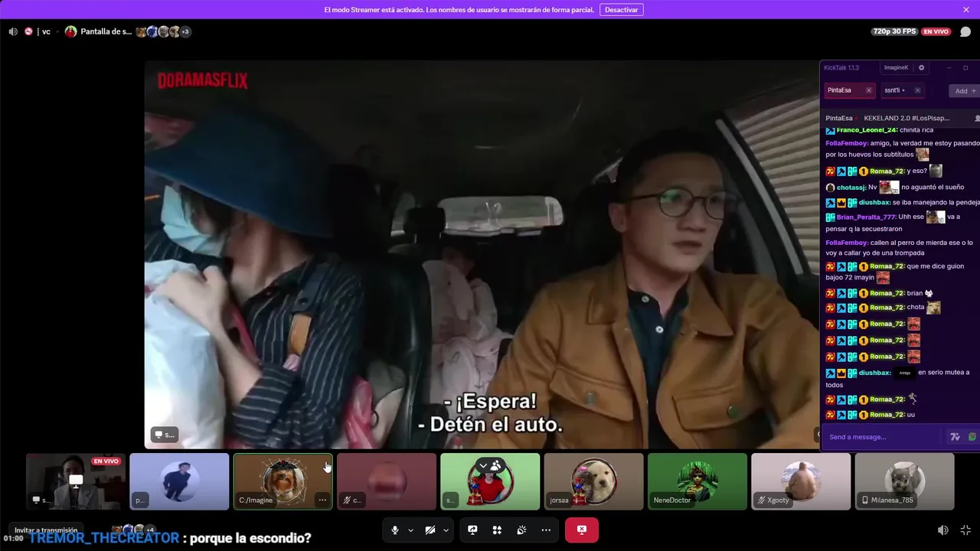Collapse participants with chevron-down button
The height and width of the screenshot is (551, 980).
(x=483, y=465)
